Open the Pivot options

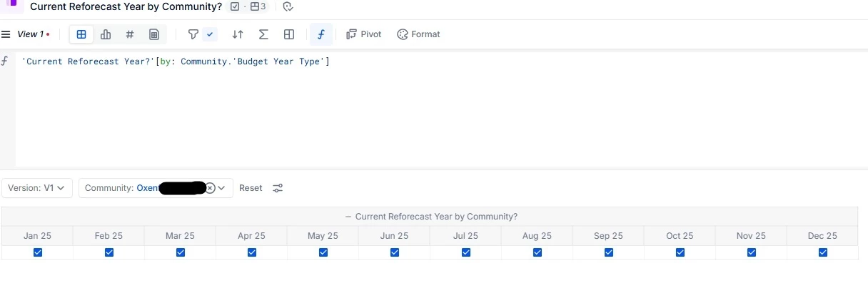click(364, 34)
